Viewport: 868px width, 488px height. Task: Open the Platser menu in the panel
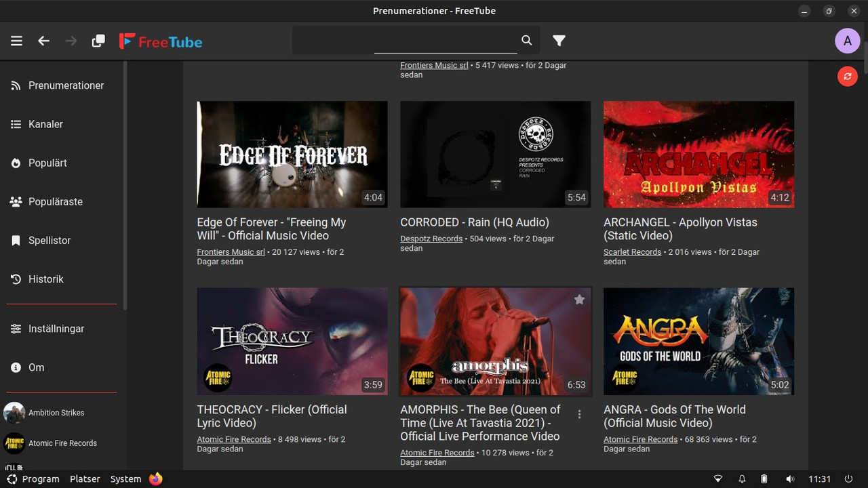[x=85, y=479]
